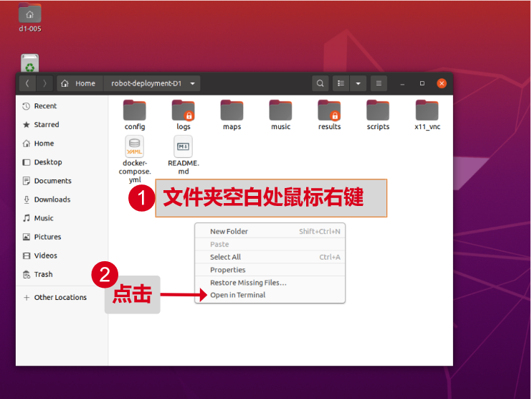Open Starred in the sidebar
The width and height of the screenshot is (532, 399).
click(x=62, y=125)
